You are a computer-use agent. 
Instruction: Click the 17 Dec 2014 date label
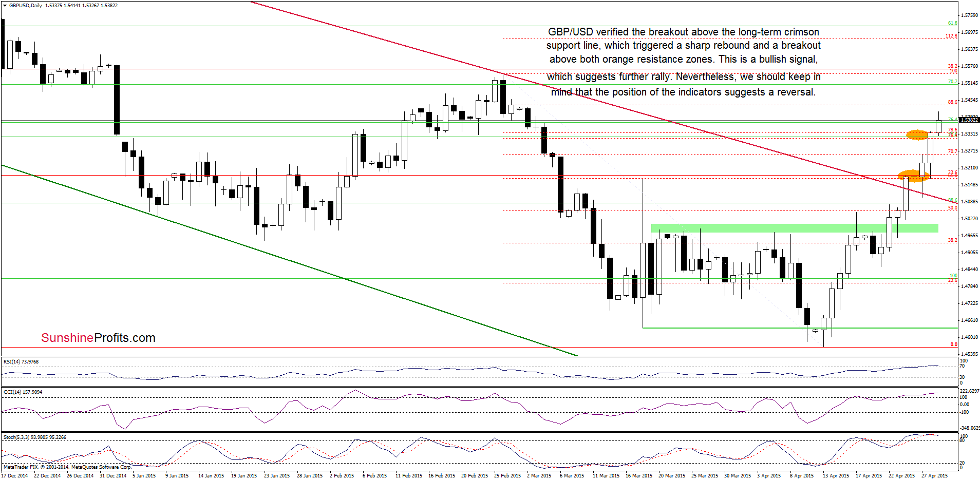click(14, 476)
